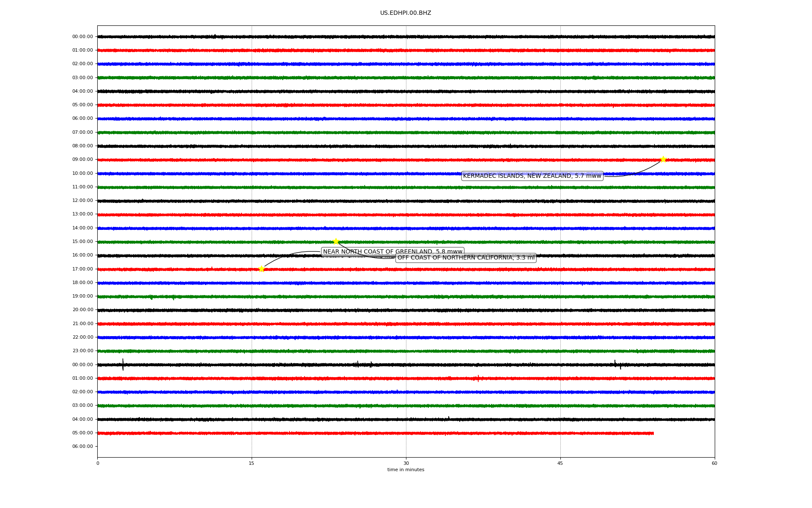Click the 07:00:00 hour label

pos(82,132)
